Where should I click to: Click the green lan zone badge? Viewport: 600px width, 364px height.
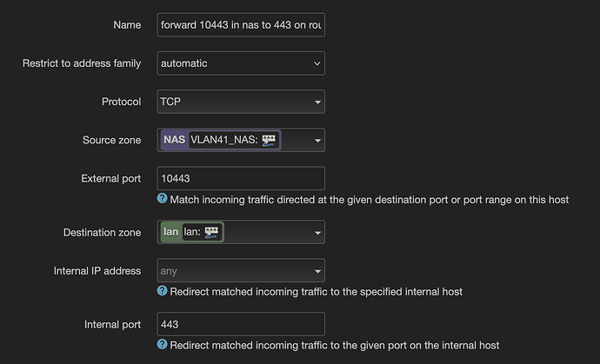click(x=170, y=232)
